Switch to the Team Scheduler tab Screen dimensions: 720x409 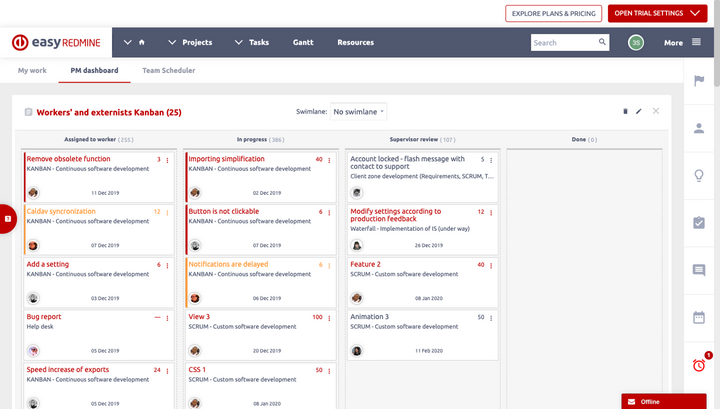click(x=168, y=71)
